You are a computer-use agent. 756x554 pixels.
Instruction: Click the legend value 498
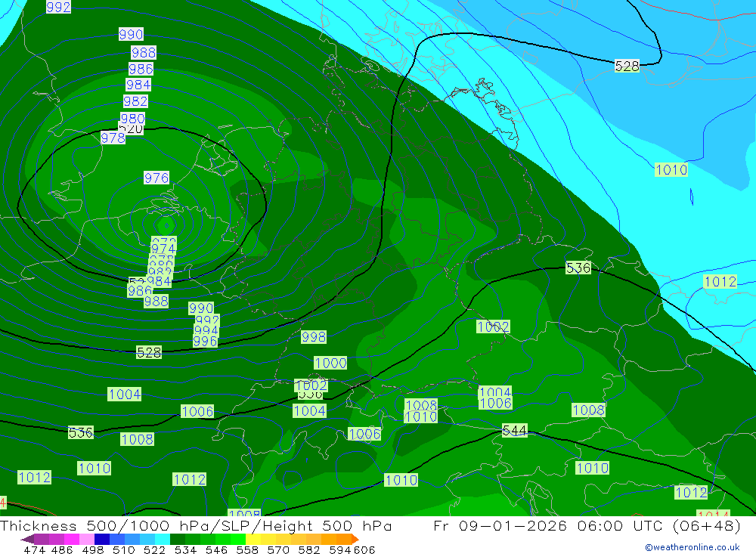pos(92,549)
